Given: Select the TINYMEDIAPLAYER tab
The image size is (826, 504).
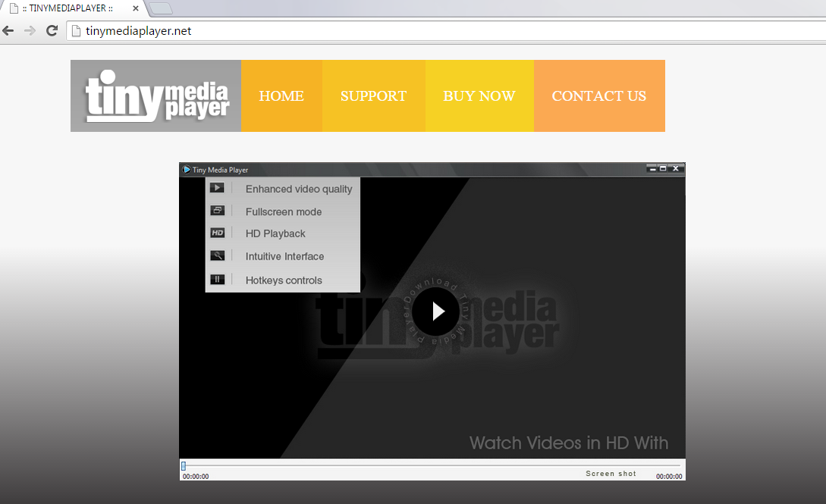Looking at the screenshot, I should tap(71, 8).
